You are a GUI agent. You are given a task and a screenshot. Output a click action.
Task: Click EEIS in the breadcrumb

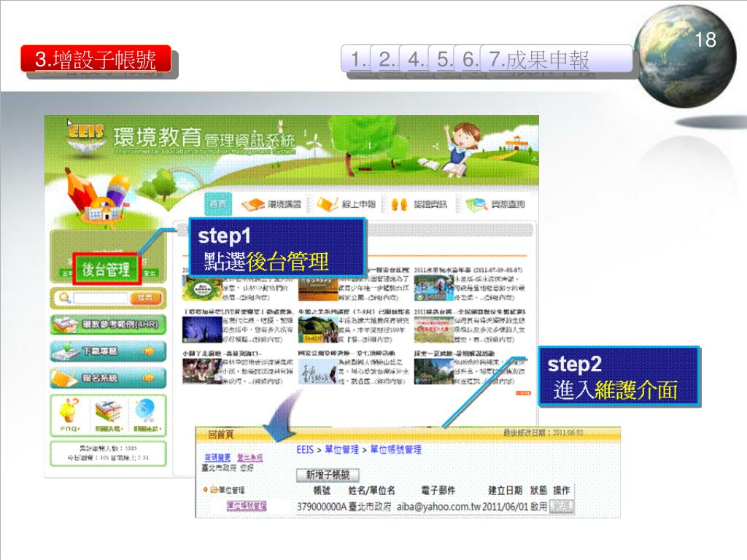click(x=305, y=449)
